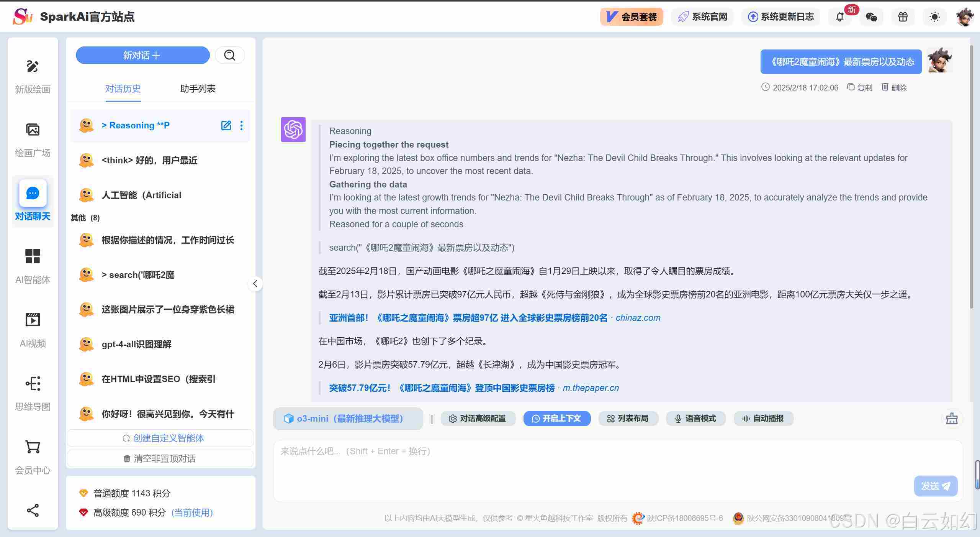
Task: Toggle 自动播报 auto broadcast
Action: tap(763, 419)
